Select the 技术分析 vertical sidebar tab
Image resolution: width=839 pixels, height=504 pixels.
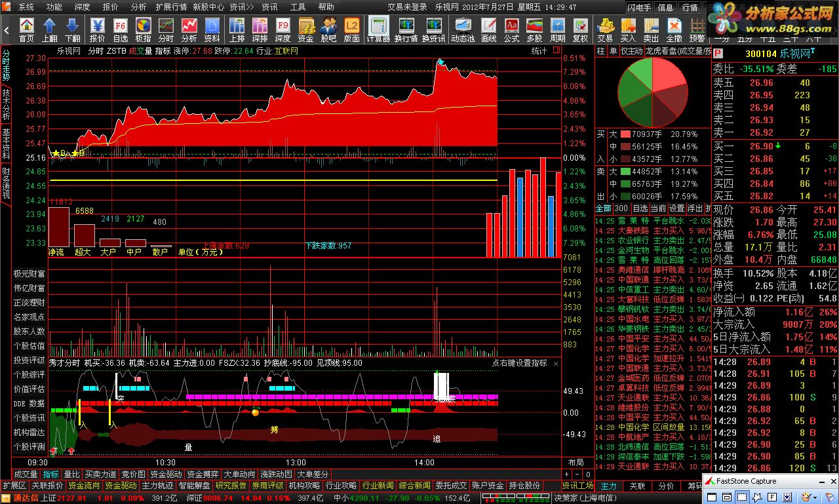coord(6,104)
